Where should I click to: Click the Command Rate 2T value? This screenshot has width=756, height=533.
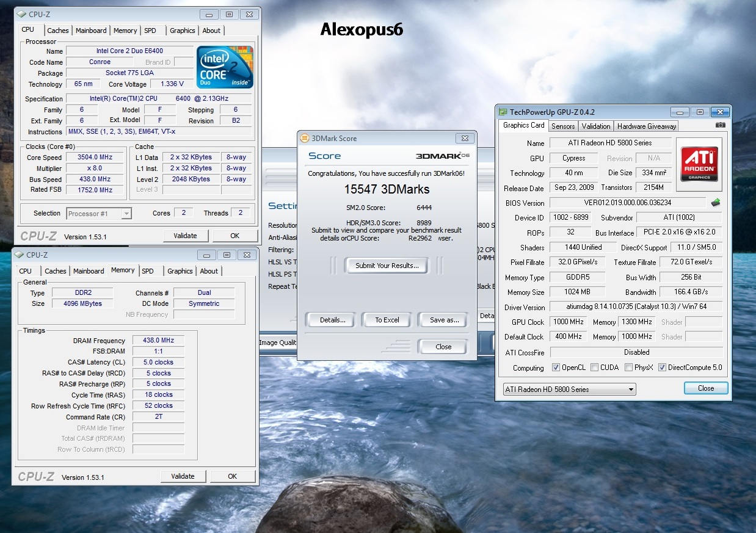(x=159, y=417)
